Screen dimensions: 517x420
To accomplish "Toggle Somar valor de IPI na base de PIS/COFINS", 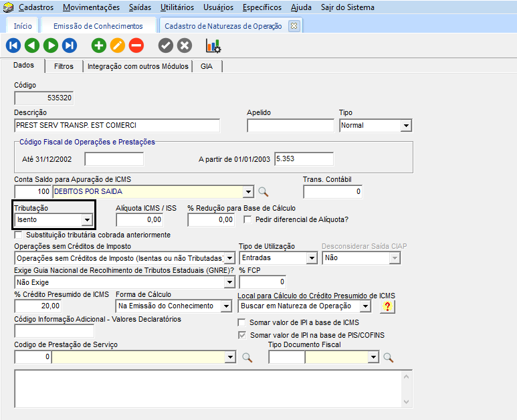I will click(x=242, y=335).
